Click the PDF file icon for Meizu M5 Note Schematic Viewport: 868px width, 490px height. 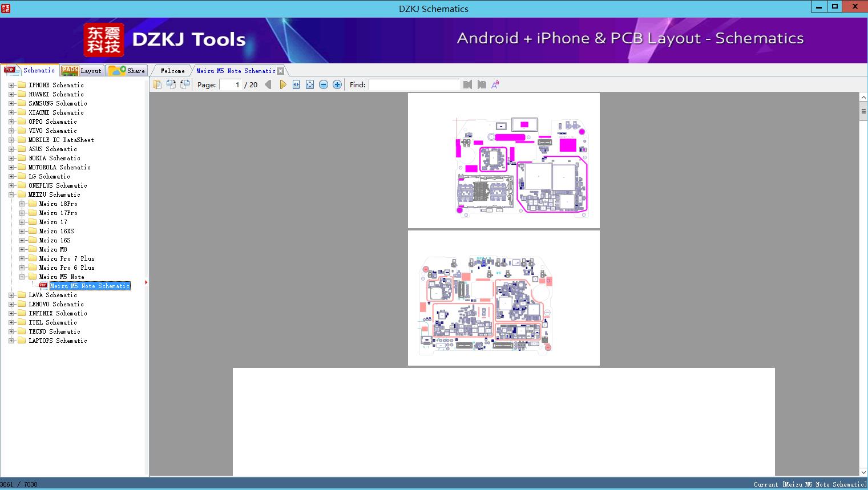(43, 285)
